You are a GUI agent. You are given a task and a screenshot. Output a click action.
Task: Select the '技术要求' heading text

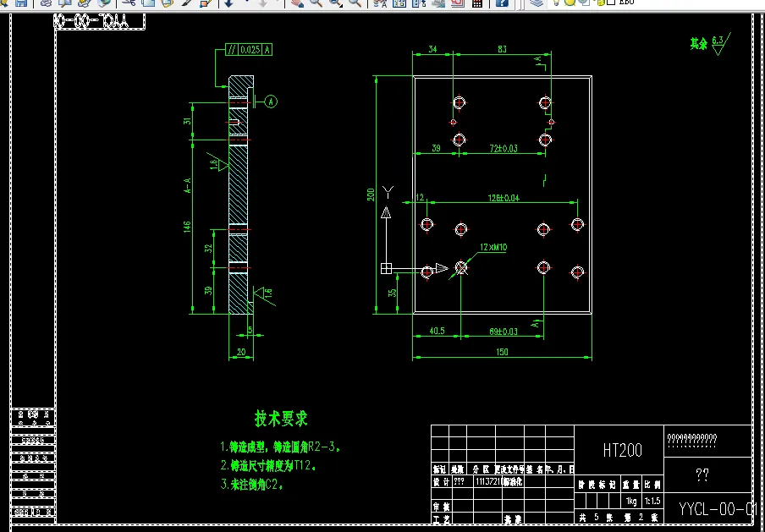pyautogui.click(x=282, y=419)
